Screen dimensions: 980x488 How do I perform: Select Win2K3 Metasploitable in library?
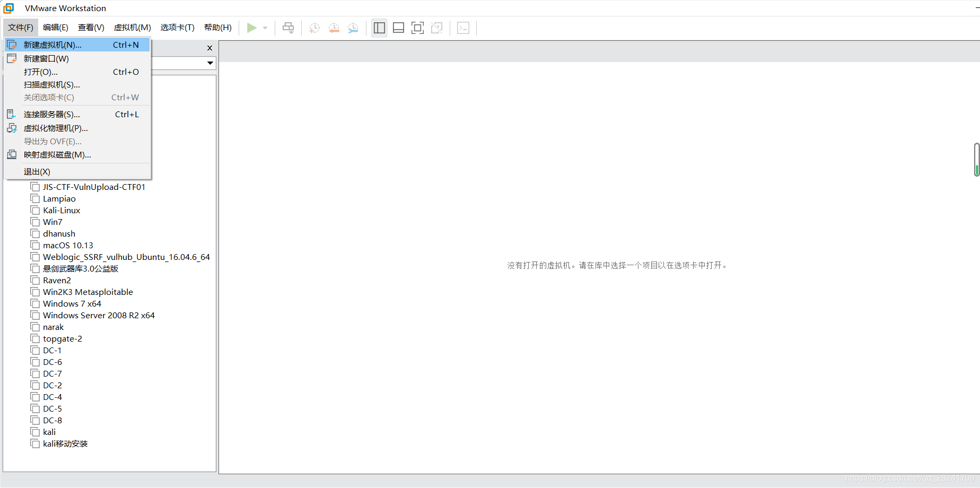[88, 292]
